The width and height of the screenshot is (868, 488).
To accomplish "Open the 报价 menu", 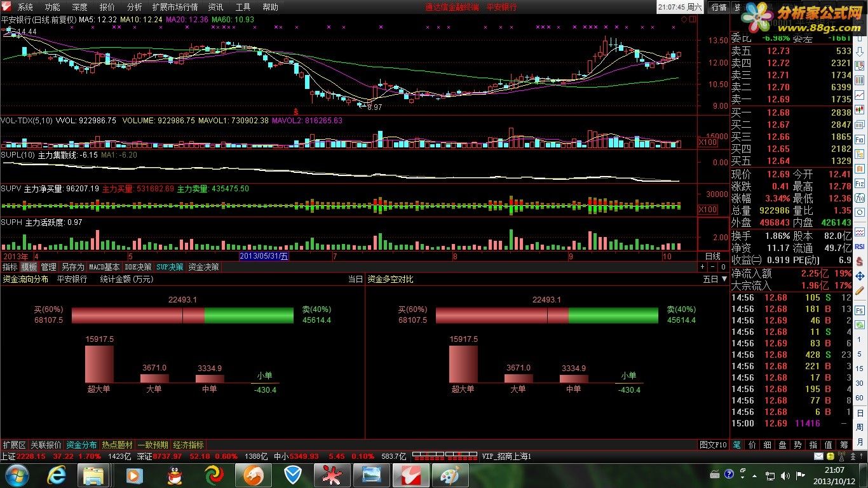I will [x=107, y=7].
